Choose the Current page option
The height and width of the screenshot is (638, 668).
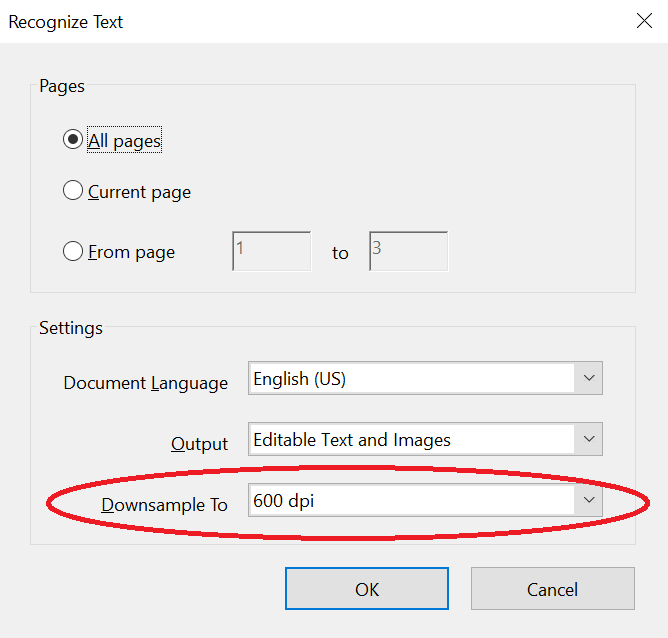click(73, 191)
